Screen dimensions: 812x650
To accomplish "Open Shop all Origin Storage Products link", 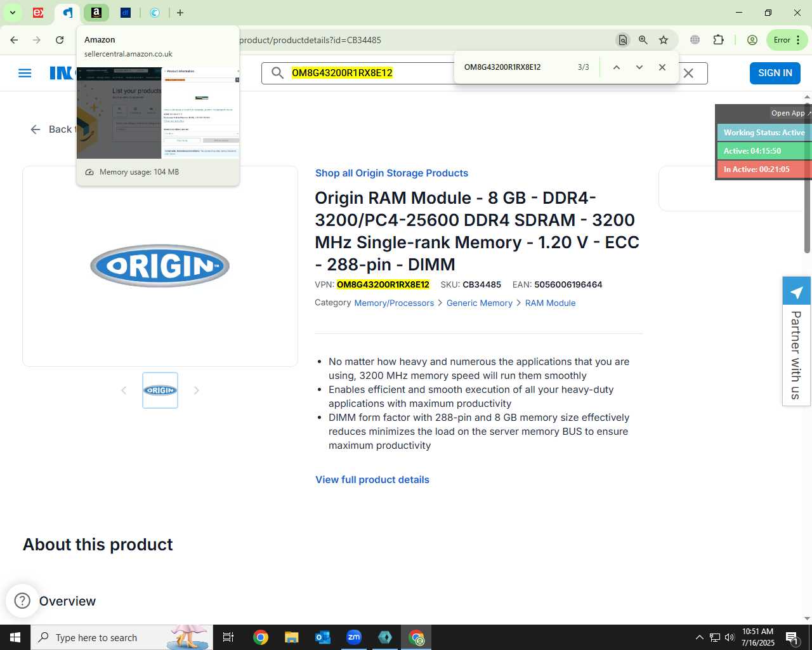I will tap(391, 173).
